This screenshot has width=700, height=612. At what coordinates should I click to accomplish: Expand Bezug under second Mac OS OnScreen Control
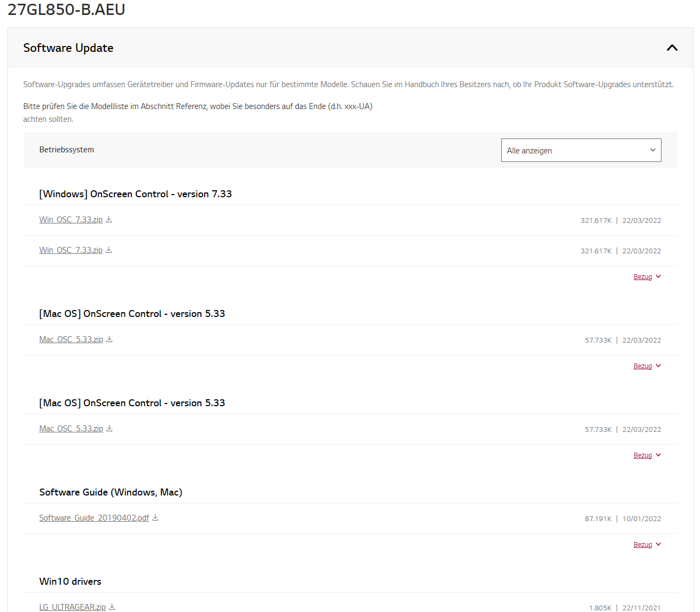pos(643,455)
